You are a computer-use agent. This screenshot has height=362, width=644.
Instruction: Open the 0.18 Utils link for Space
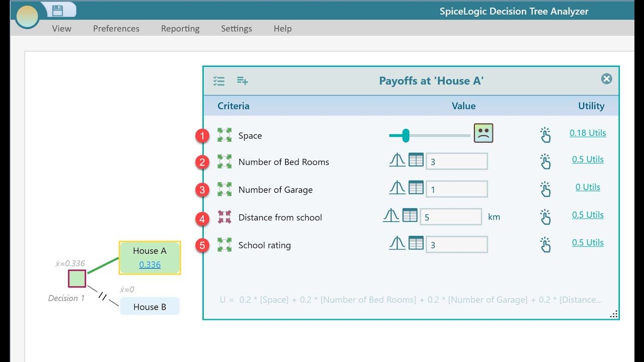tap(588, 133)
